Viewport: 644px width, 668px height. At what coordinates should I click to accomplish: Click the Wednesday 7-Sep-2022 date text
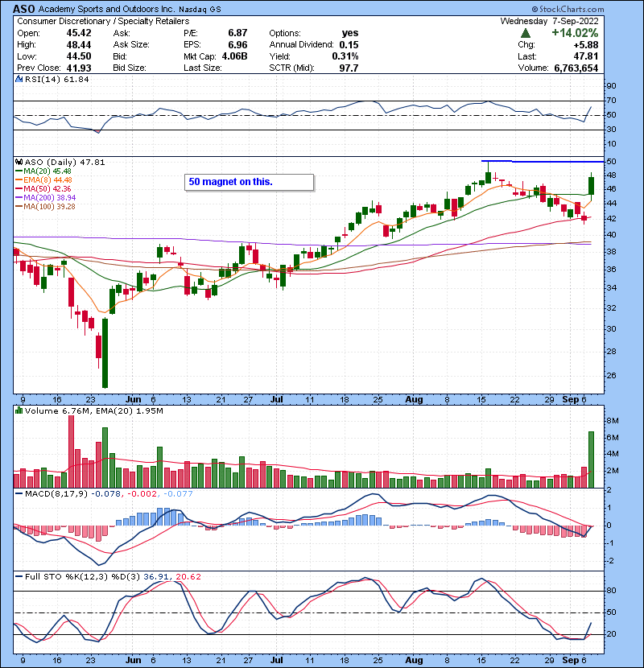point(549,21)
